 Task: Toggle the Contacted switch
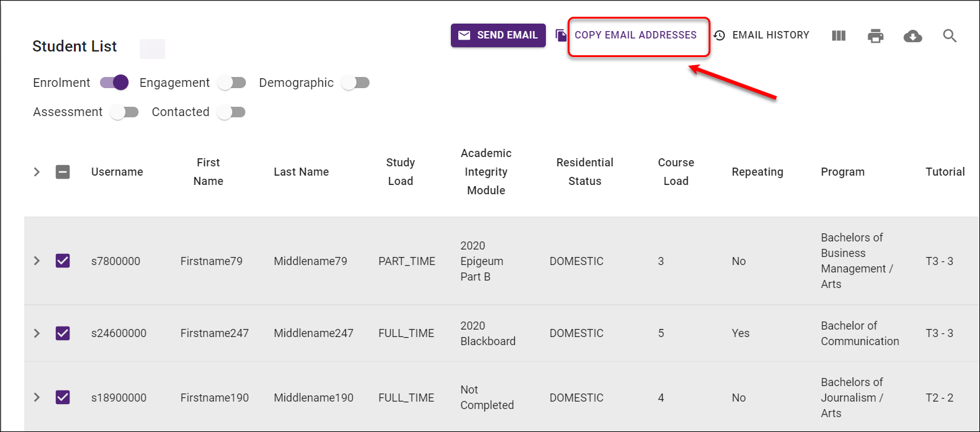(x=232, y=112)
